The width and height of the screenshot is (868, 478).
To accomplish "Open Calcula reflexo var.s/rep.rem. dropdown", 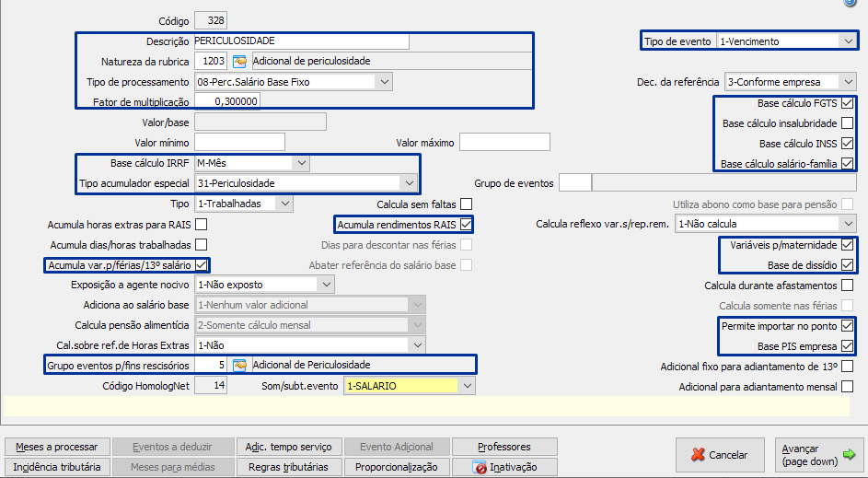I will point(848,224).
